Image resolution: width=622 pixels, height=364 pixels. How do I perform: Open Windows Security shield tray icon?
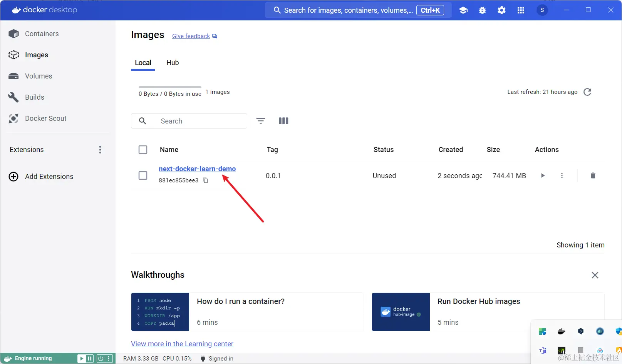(619, 331)
